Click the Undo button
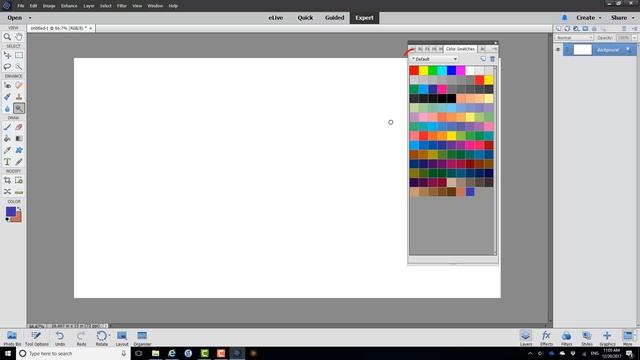This screenshot has width=640, height=360. tap(60, 338)
